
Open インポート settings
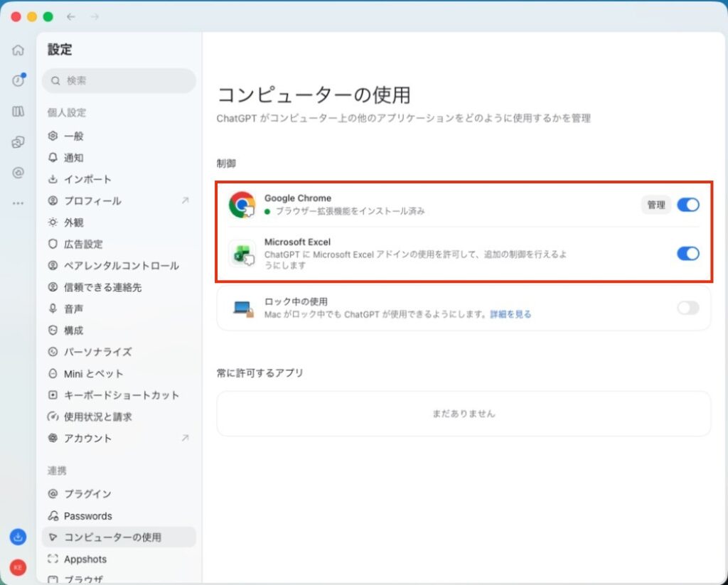coord(119,179)
